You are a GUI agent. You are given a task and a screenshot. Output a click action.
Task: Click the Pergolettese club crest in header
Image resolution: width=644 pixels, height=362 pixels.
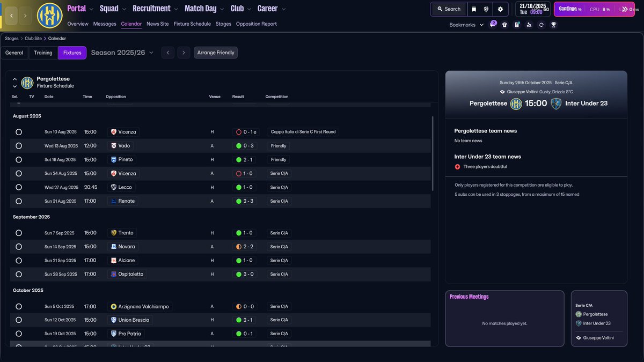click(x=49, y=16)
